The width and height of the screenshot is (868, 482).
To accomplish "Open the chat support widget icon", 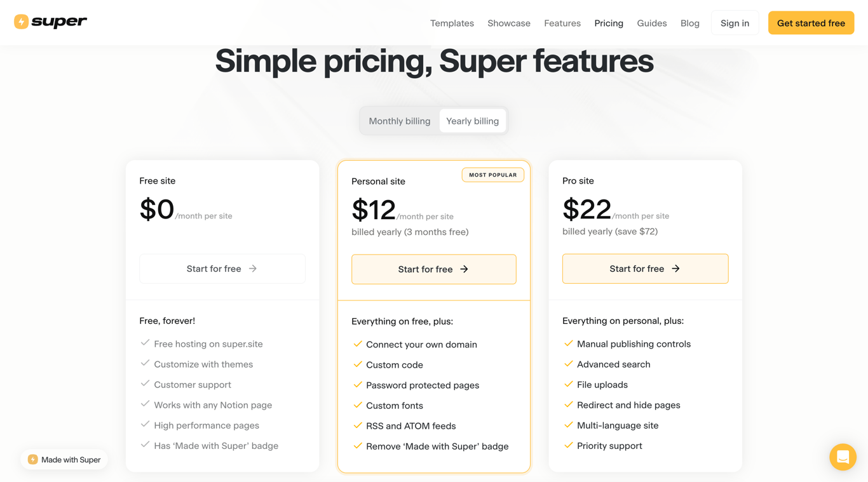I will coord(843,457).
